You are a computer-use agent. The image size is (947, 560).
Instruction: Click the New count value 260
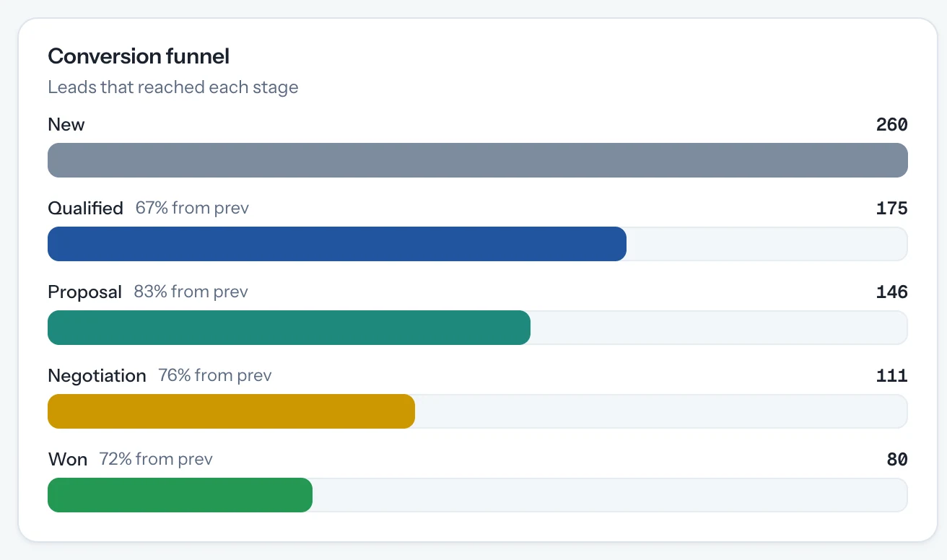point(891,125)
